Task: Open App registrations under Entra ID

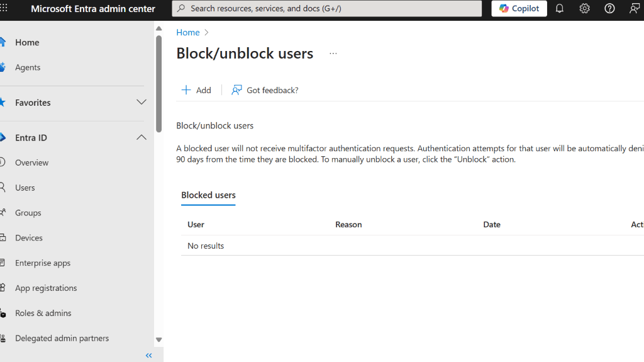Action: tap(46, 288)
